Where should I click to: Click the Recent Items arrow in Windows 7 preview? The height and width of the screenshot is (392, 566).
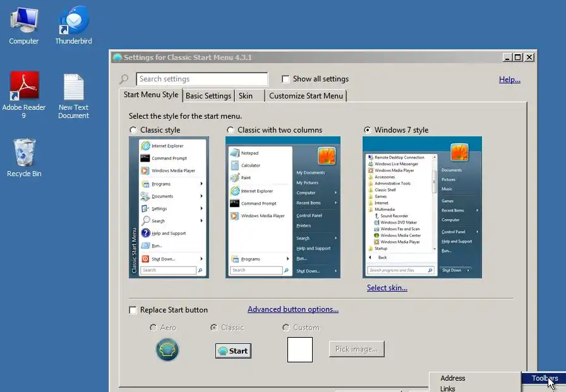[477, 210]
